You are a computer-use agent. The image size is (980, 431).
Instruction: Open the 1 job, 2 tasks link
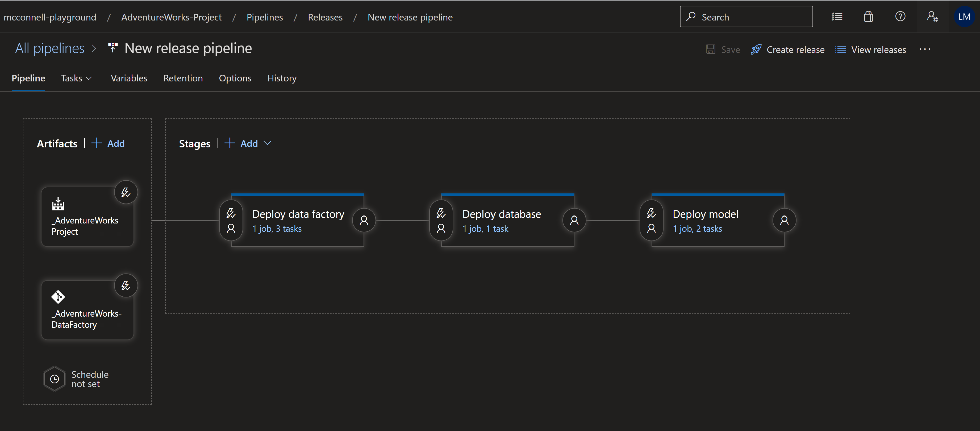pyautogui.click(x=697, y=229)
